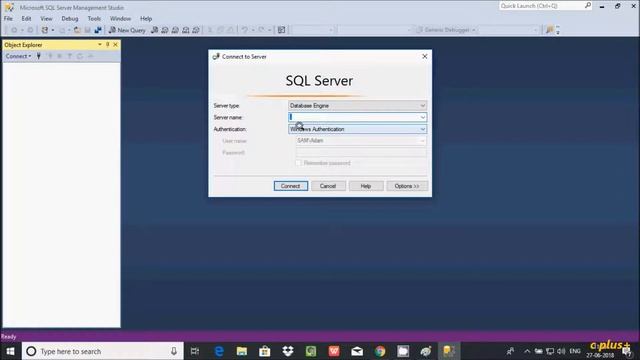Close the Connect to Server dialog

(x=424, y=56)
